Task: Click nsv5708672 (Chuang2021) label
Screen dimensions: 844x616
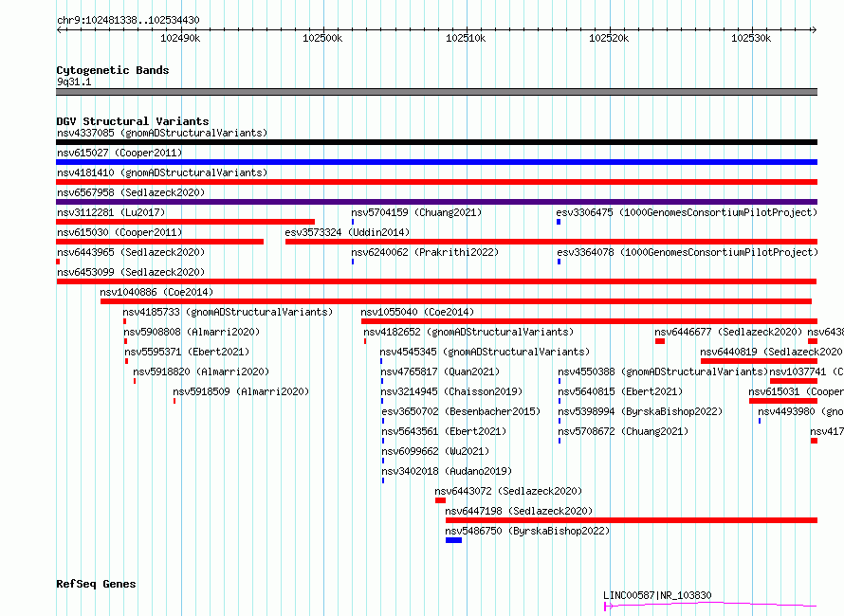Action: 623,431
